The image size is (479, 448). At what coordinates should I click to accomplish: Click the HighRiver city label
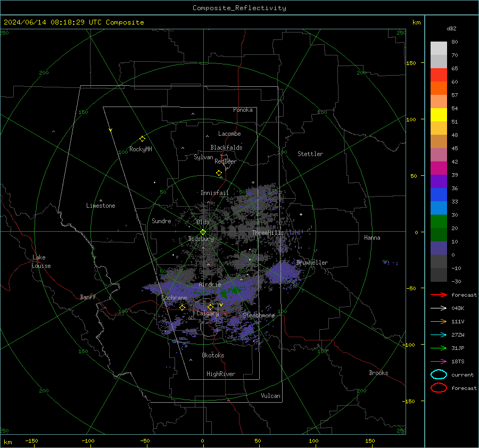(221, 374)
